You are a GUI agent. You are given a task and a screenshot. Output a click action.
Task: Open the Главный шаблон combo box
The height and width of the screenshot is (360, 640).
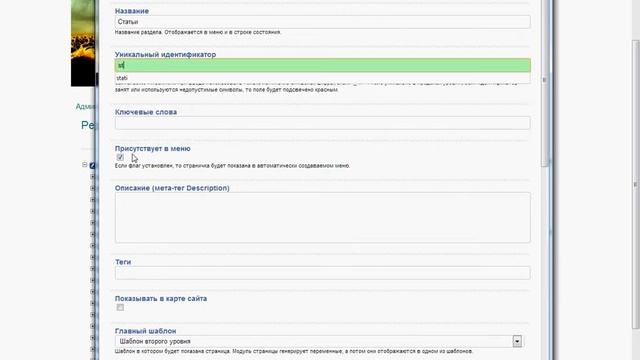tap(318, 341)
